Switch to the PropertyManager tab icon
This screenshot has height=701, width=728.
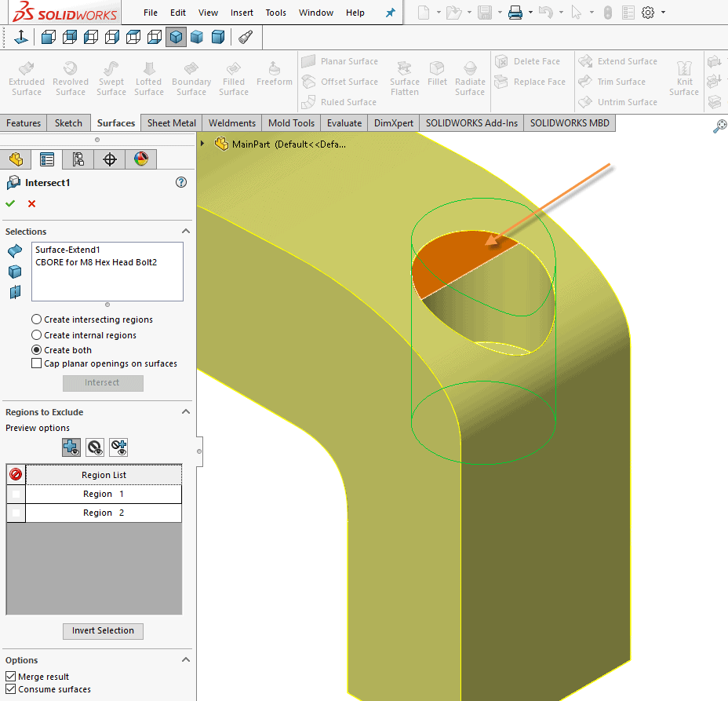tap(47, 159)
